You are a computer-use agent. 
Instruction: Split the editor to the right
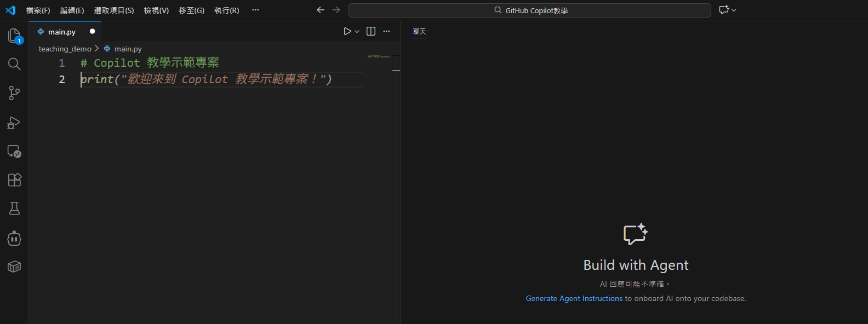[371, 32]
